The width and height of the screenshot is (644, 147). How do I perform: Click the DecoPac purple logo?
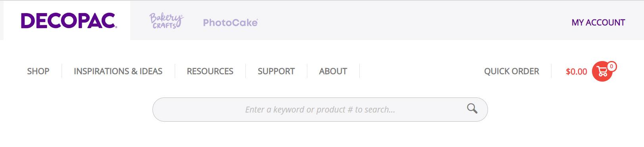(x=69, y=21)
